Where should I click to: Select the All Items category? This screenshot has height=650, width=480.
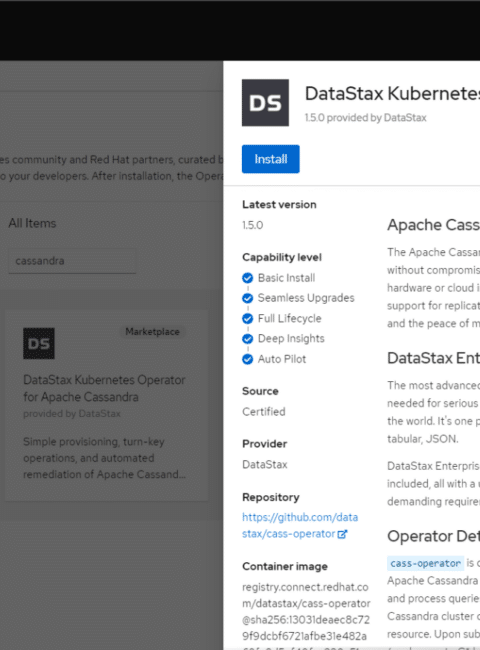[x=32, y=223]
